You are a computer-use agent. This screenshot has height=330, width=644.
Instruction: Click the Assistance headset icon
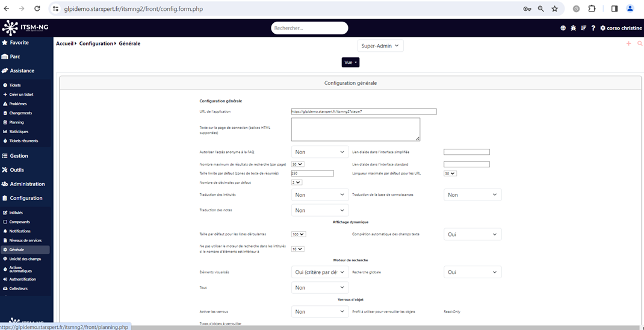pos(5,70)
